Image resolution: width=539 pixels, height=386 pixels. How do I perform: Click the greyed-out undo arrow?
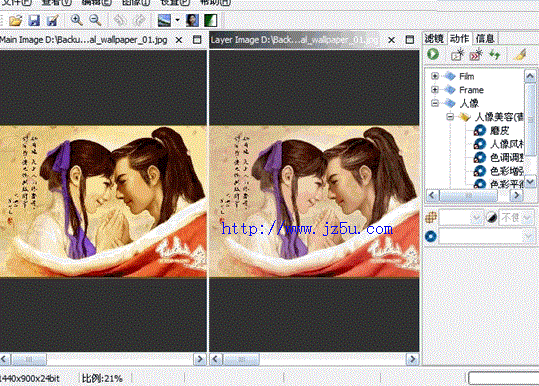tap(120, 21)
